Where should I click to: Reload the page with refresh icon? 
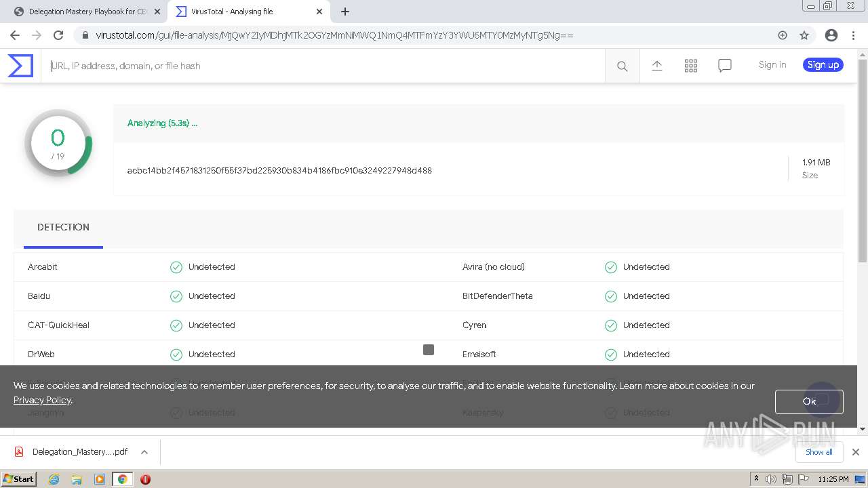click(58, 35)
